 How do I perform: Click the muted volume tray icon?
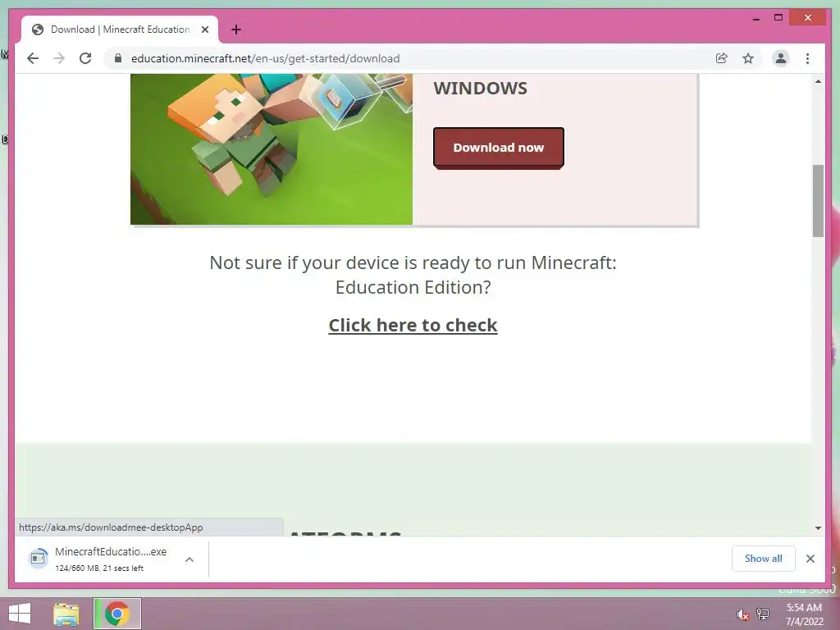tap(742, 614)
